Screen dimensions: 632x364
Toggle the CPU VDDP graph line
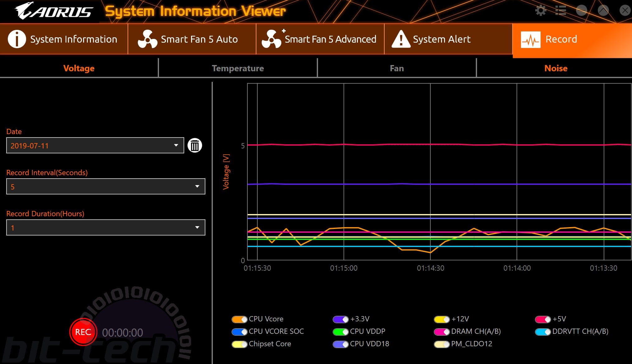coord(341,332)
